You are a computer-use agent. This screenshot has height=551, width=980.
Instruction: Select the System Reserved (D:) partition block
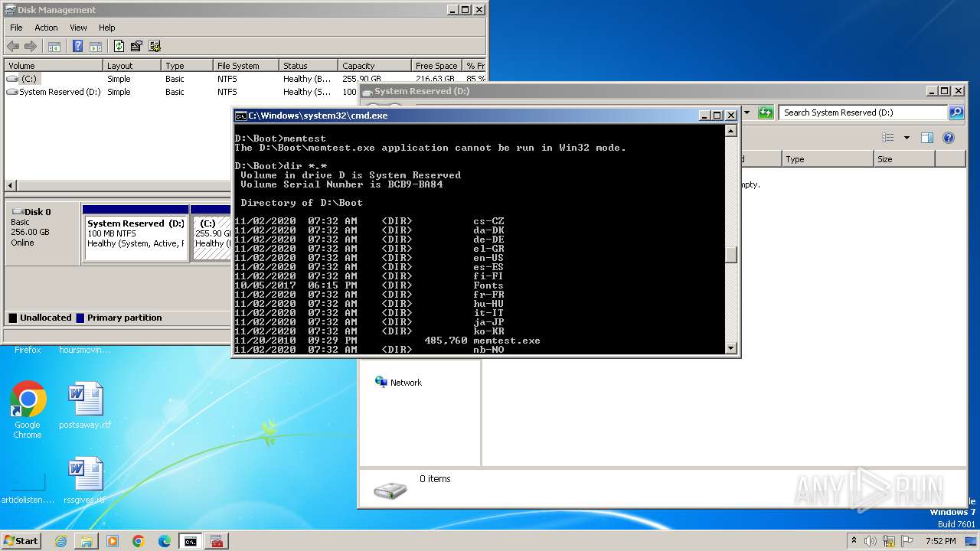coord(136,233)
